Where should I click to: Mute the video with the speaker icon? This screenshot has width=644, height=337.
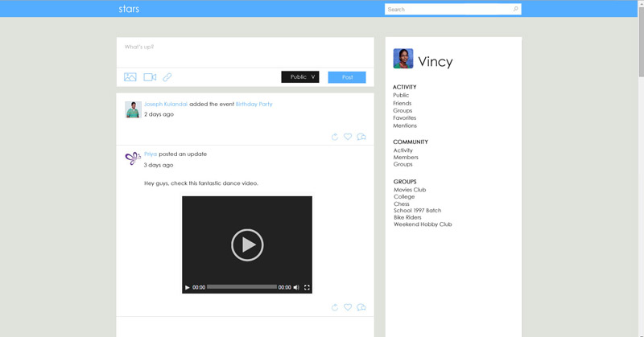click(x=296, y=287)
